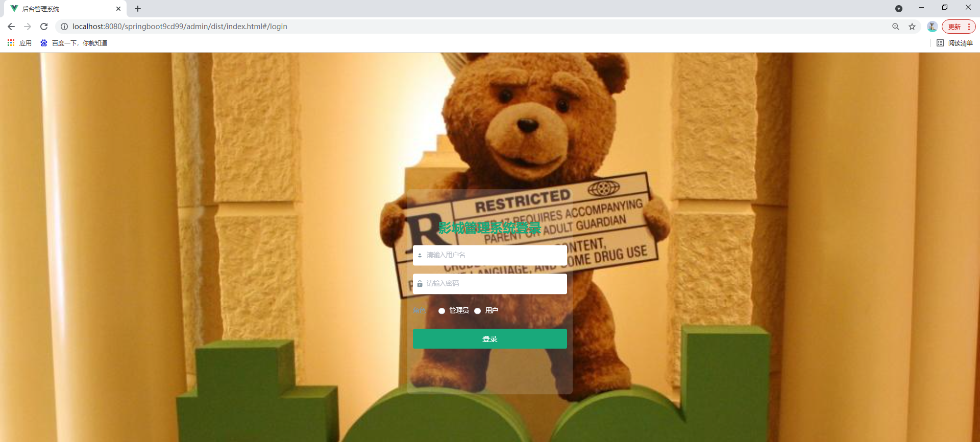Go back with browser back arrow
980x442 pixels.
coord(11,27)
